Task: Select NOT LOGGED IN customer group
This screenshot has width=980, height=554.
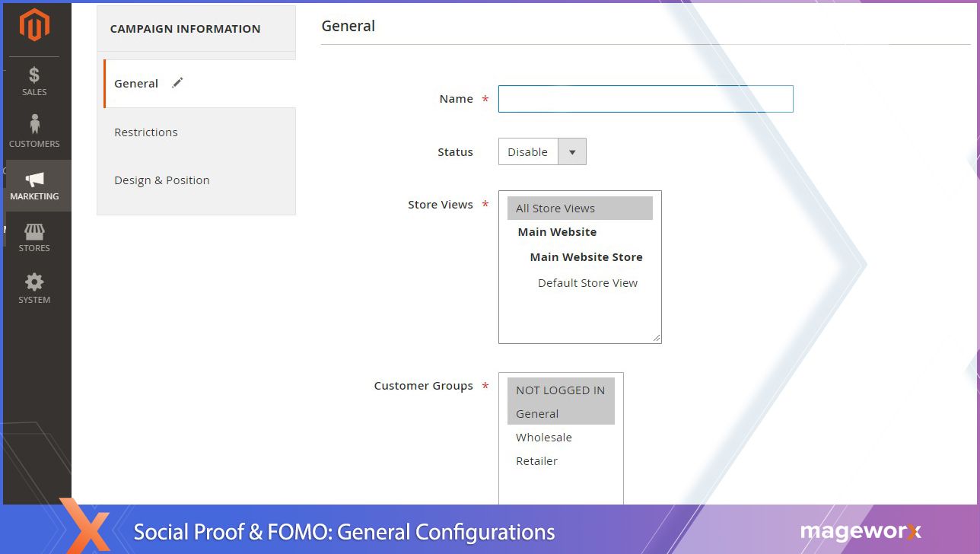Action: pos(560,390)
